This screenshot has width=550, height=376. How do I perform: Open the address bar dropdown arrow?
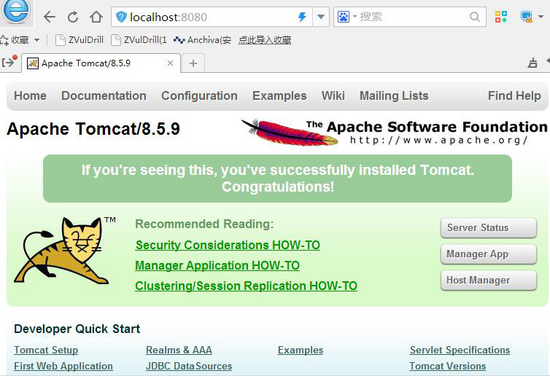click(321, 16)
